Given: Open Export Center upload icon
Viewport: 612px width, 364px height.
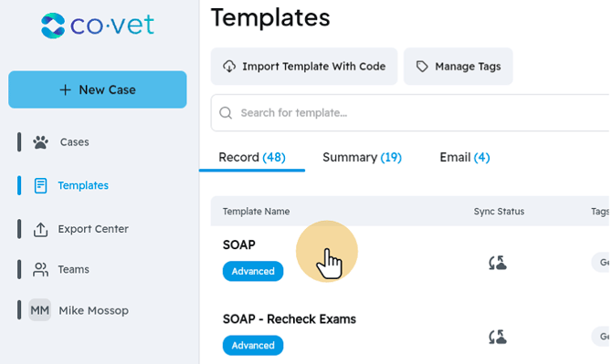Looking at the screenshot, I should coord(40,230).
